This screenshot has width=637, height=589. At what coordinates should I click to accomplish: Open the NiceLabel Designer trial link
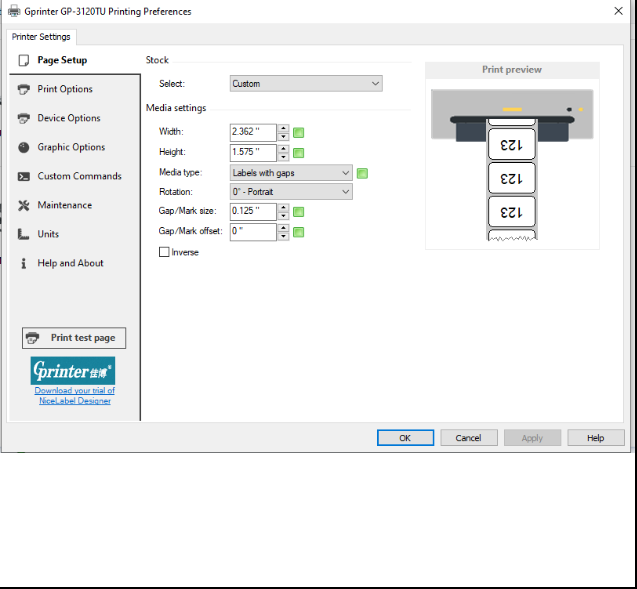click(x=74, y=396)
